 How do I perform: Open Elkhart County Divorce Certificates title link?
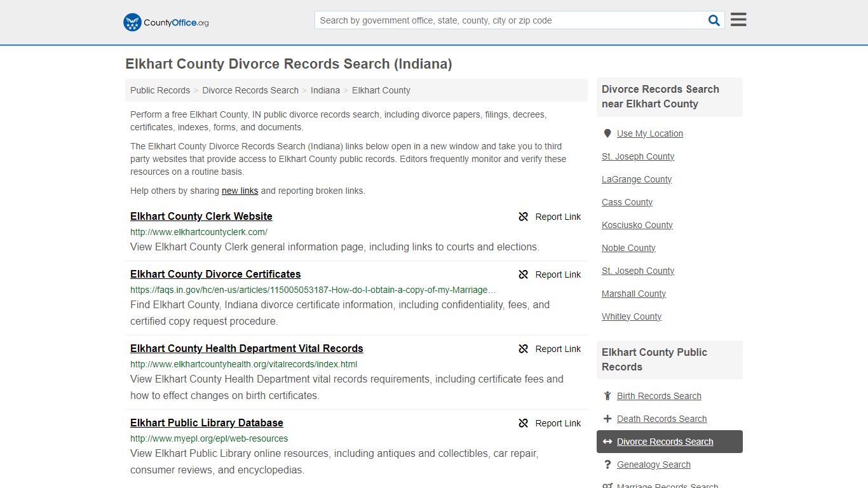(x=215, y=274)
